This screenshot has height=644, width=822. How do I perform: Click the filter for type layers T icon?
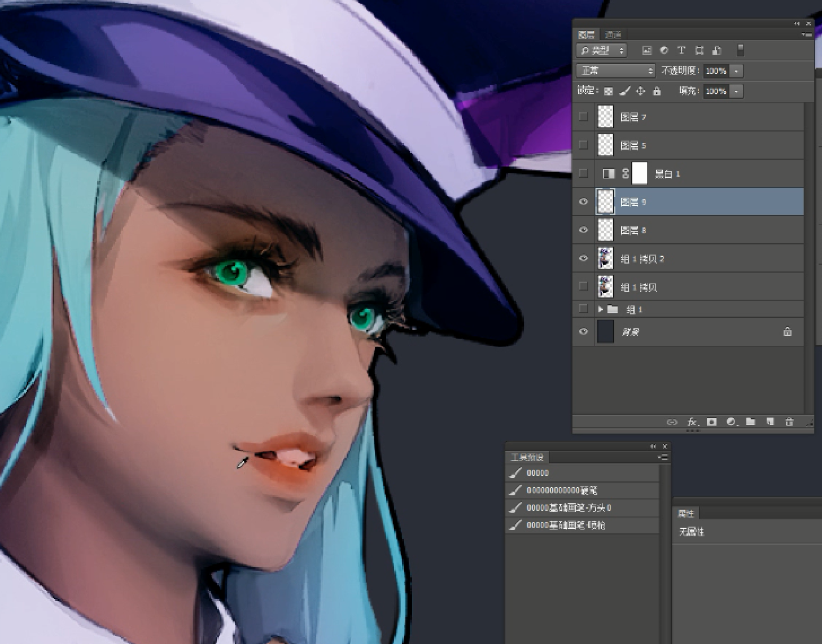click(681, 50)
